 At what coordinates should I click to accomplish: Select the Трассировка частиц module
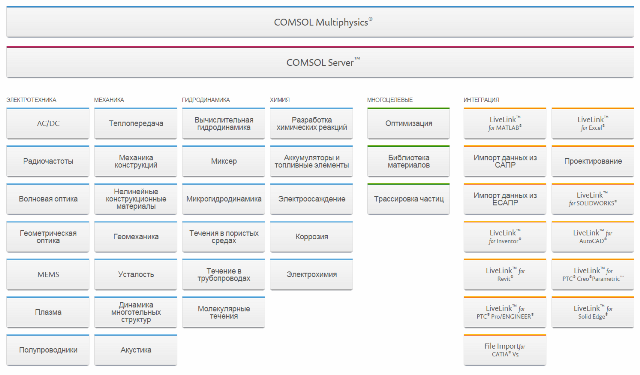409,199
